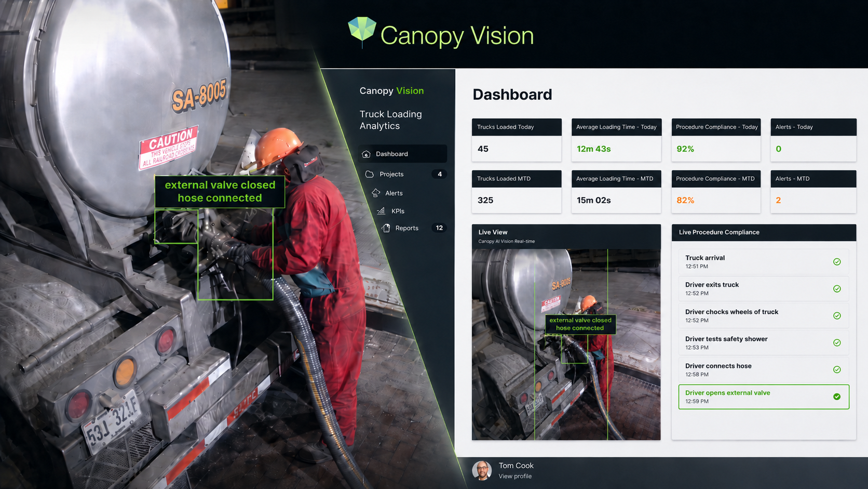Click Procedure Compliance Today value 92%
The height and width of the screenshot is (489, 868).
pyautogui.click(x=685, y=149)
